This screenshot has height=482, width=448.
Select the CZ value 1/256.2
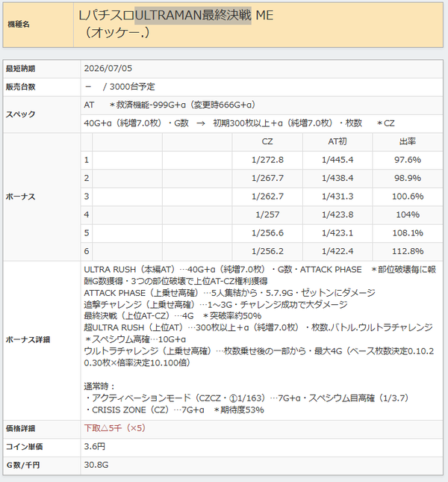tap(267, 251)
